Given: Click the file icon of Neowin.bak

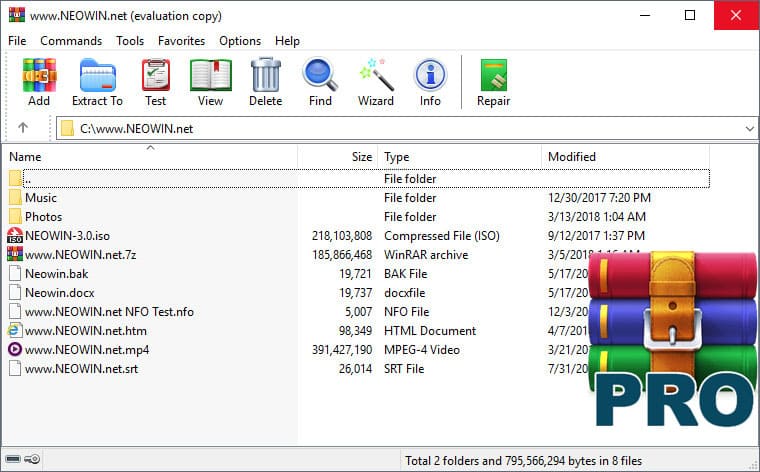Looking at the screenshot, I should pos(15,273).
